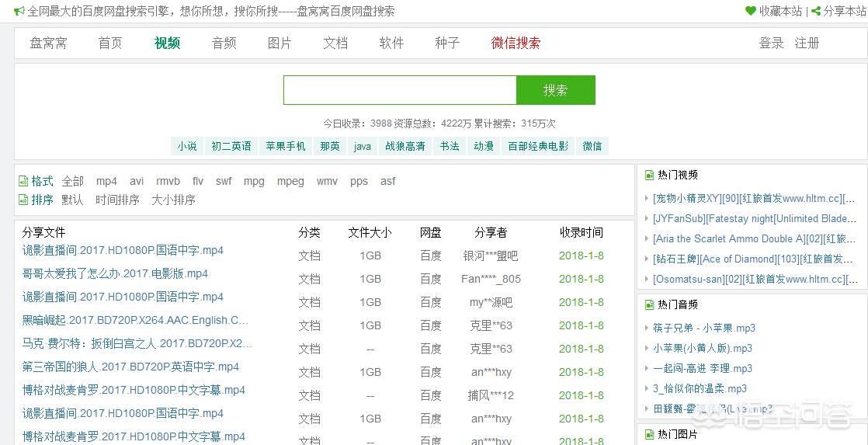Viewport: 868px width, 445px height.
Task: Filter format by mpeg
Action: click(290, 181)
